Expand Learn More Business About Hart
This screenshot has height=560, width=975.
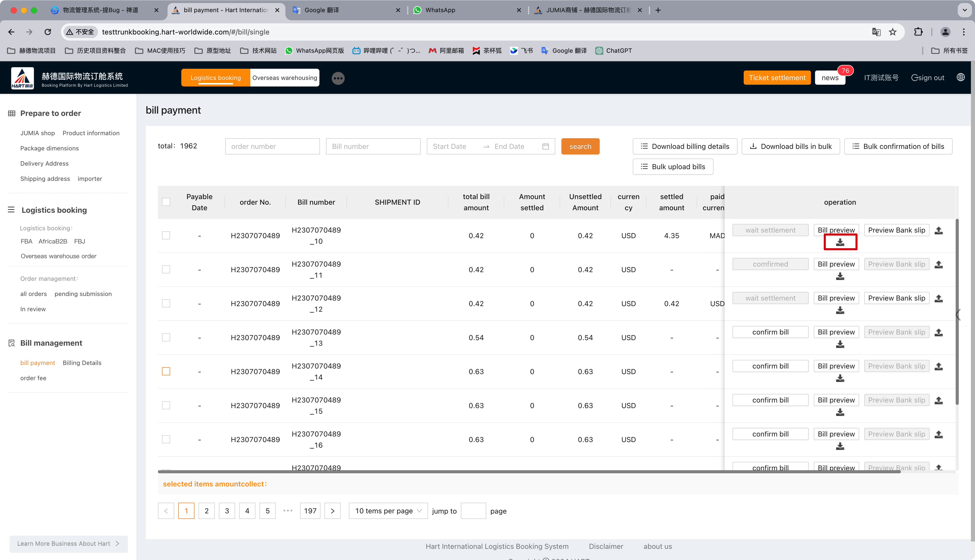(x=69, y=544)
